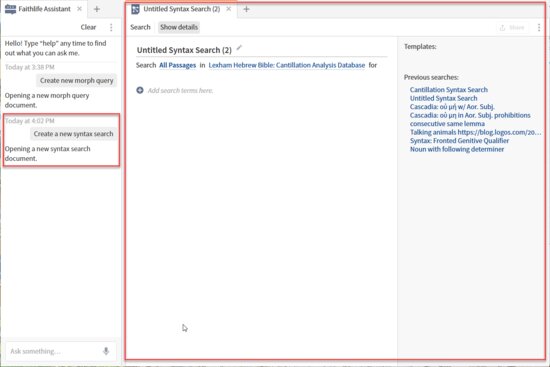Click the Add search terms here placeholder
The height and width of the screenshot is (367, 550).
coord(180,91)
